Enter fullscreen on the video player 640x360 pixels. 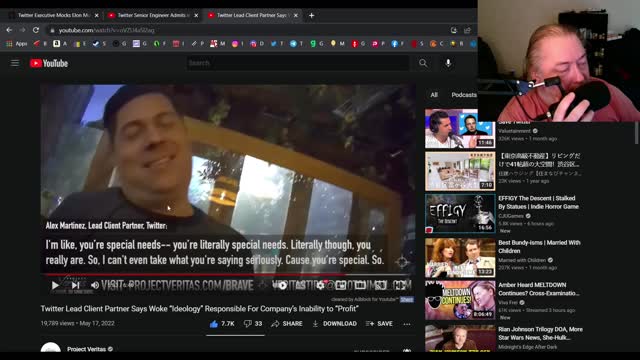[400, 285]
